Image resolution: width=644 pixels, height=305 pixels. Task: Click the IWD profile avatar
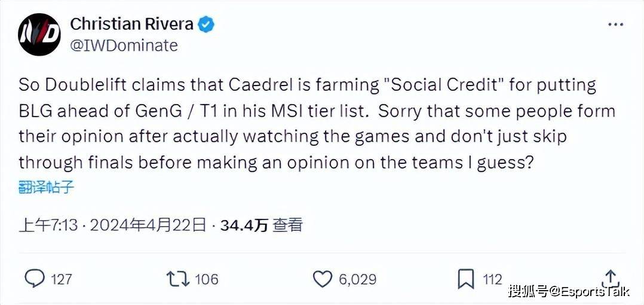[x=39, y=34]
